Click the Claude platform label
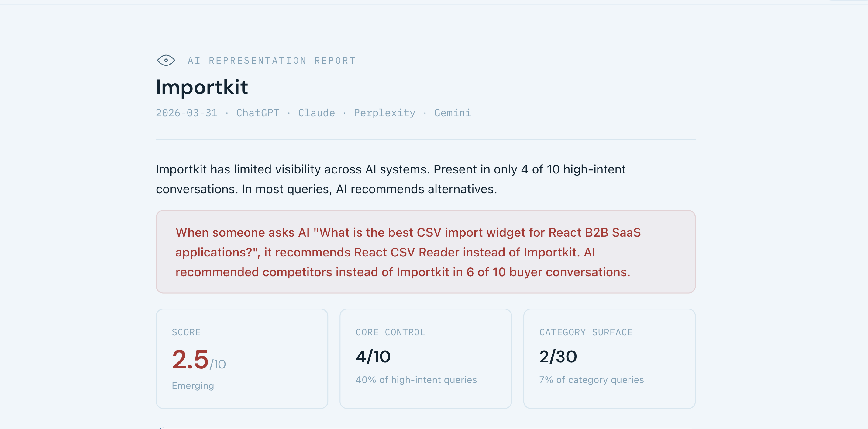The image size is (868, 429). (x=316, y=113)
